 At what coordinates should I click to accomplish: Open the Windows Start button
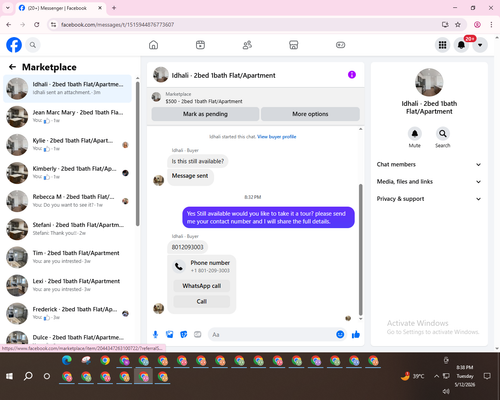point(9,376)
